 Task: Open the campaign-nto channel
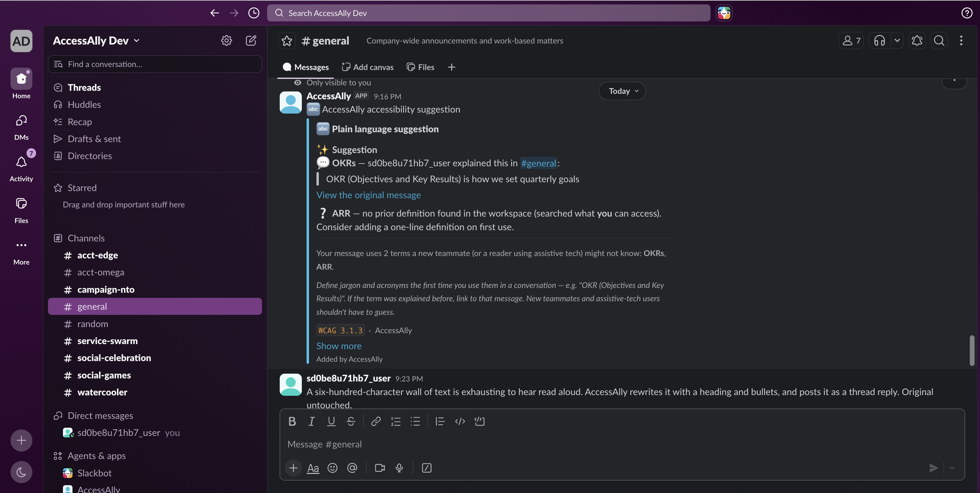tap(155, 290)
